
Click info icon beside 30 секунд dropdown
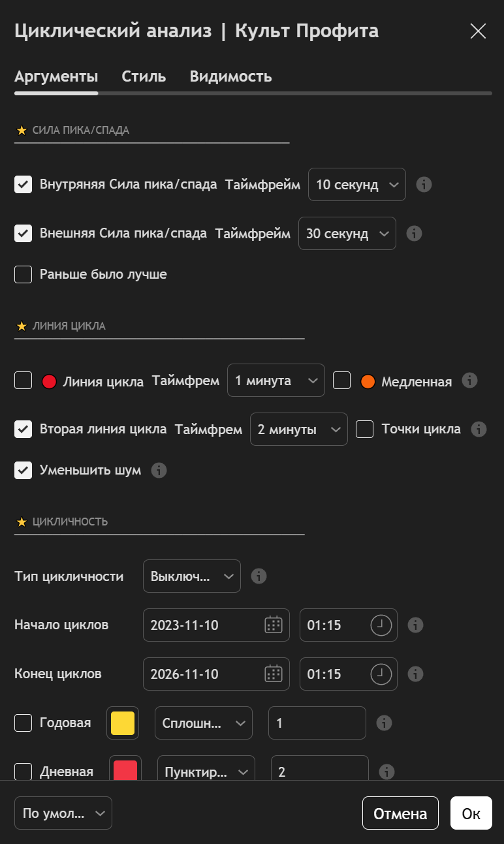point(414,233)
